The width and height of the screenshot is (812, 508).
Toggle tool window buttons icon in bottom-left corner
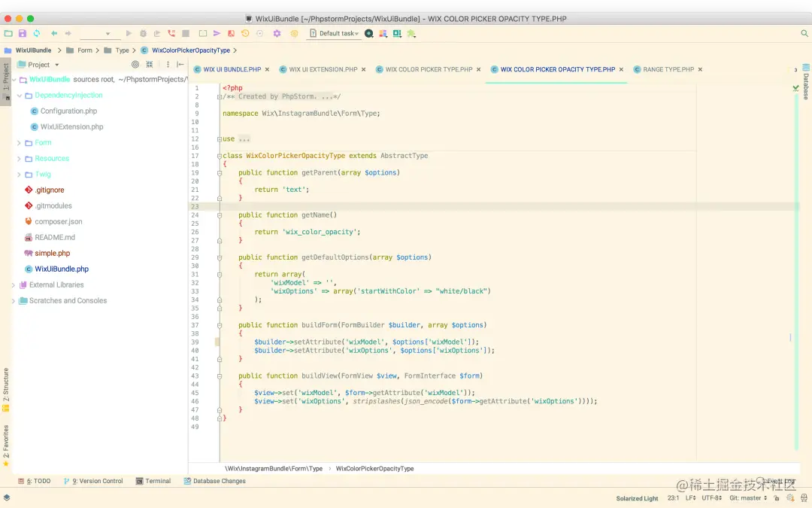[x=6, y=497]
